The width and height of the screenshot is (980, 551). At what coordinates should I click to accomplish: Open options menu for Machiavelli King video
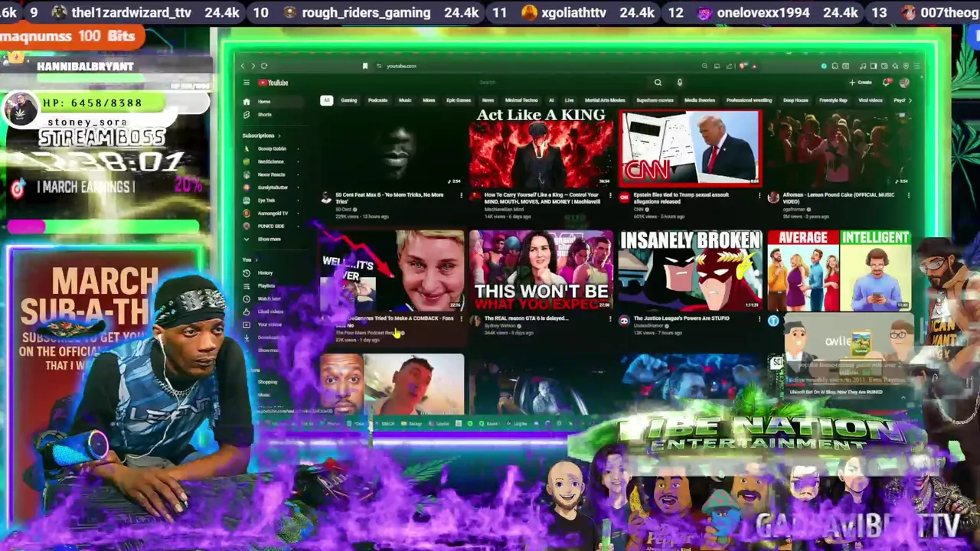coord(610,196)
